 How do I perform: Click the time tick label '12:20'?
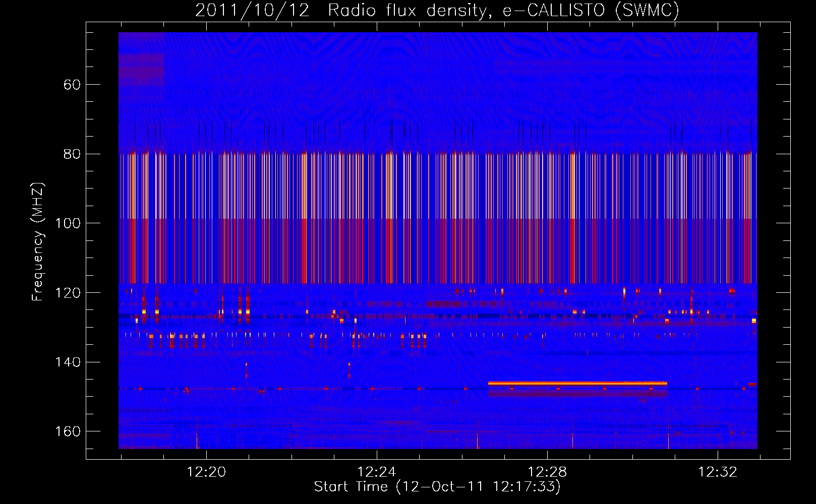(x=206, y=472)
